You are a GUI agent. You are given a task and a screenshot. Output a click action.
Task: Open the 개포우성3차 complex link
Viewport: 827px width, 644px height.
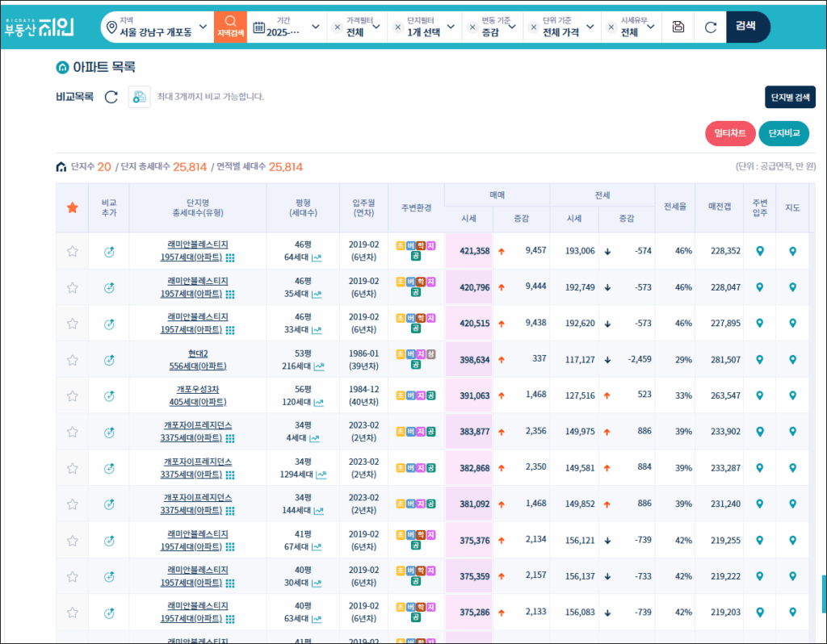(x=198, y=389)
